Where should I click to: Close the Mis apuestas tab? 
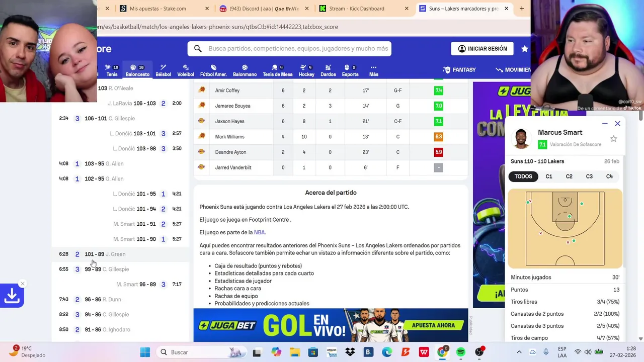pos(207,9)
